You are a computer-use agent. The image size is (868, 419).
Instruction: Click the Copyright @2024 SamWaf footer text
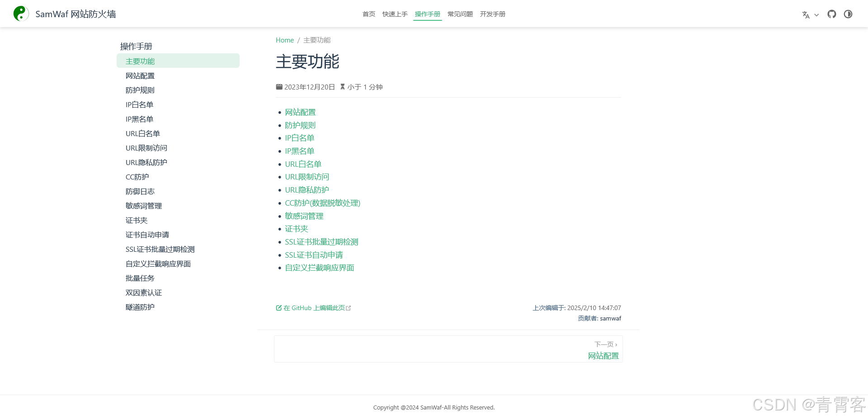(x=434, y=407)
